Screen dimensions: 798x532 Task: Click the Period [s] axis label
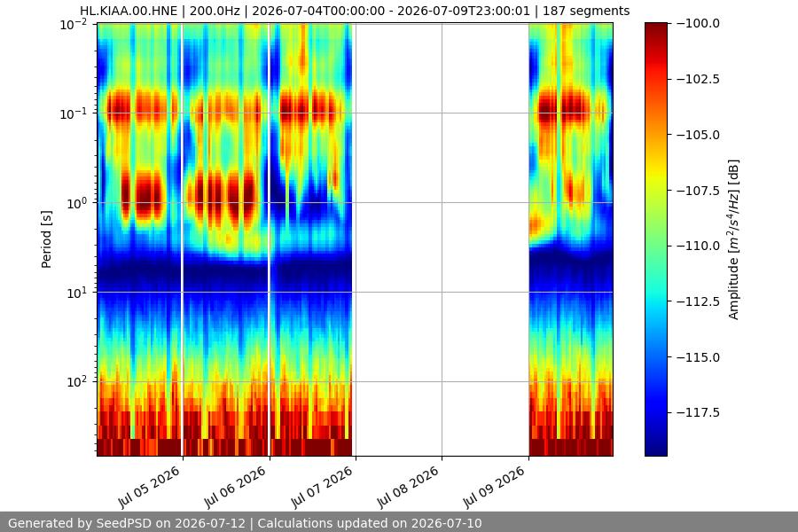[x=46, y=239]
